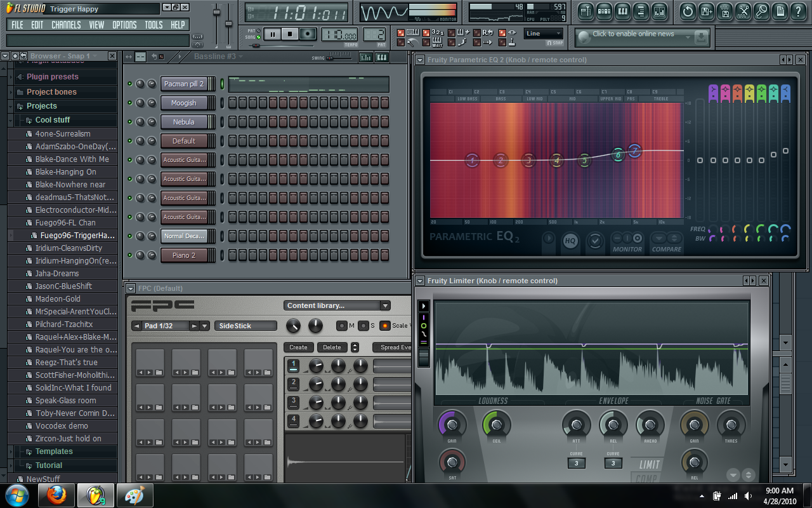Open the CHANNELS menu
812x508 pixels.
66,25
